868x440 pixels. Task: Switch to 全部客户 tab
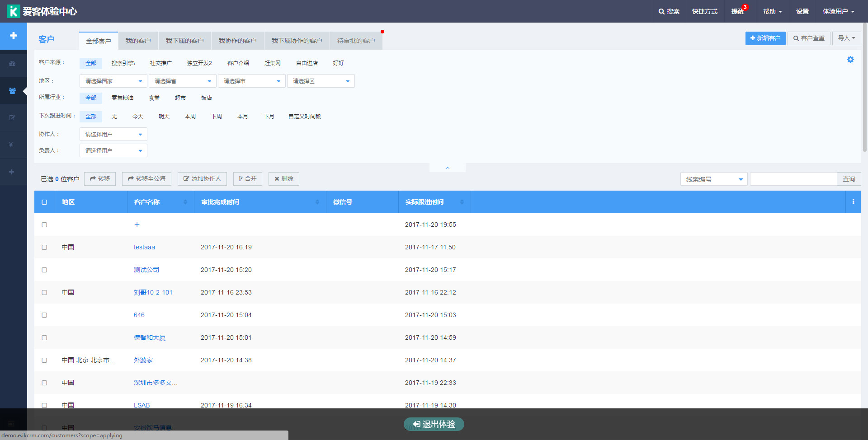(99, 41)
